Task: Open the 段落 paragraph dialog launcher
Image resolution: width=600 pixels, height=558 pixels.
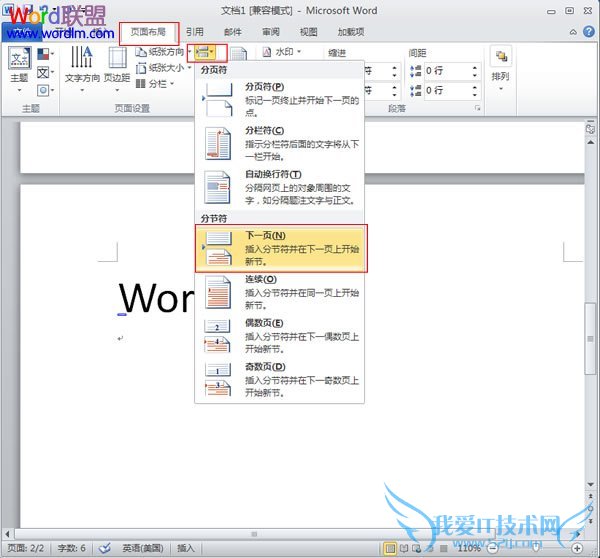Action: (x=478, y=108)
